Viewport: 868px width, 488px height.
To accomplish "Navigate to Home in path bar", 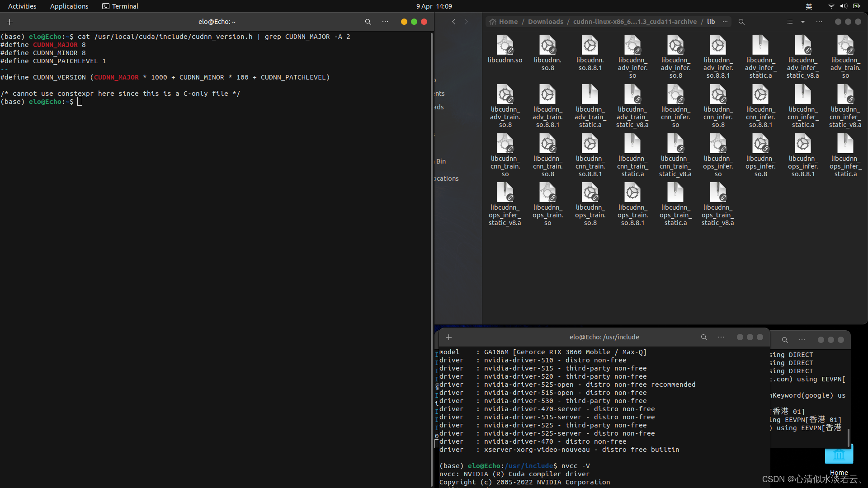I will click(x=504, y=22).
